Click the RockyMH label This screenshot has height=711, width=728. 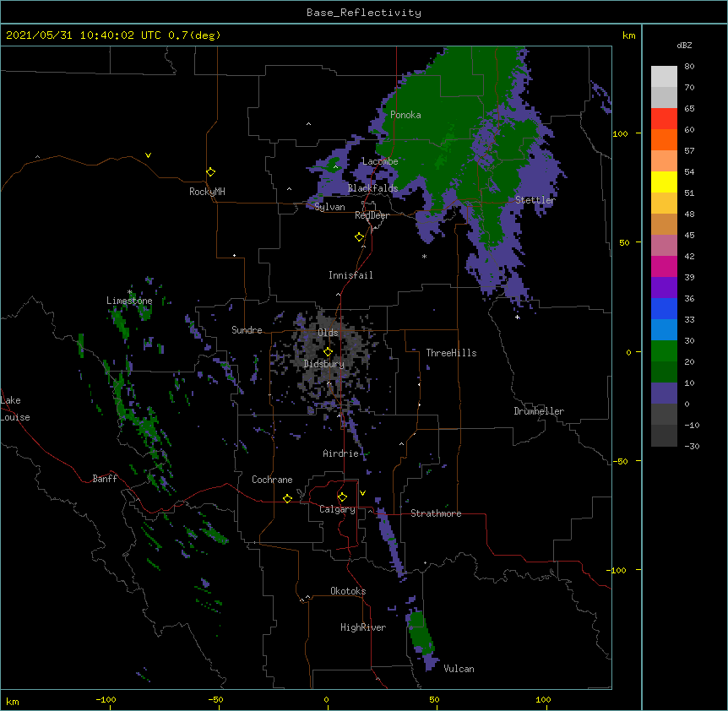(207, 192)
